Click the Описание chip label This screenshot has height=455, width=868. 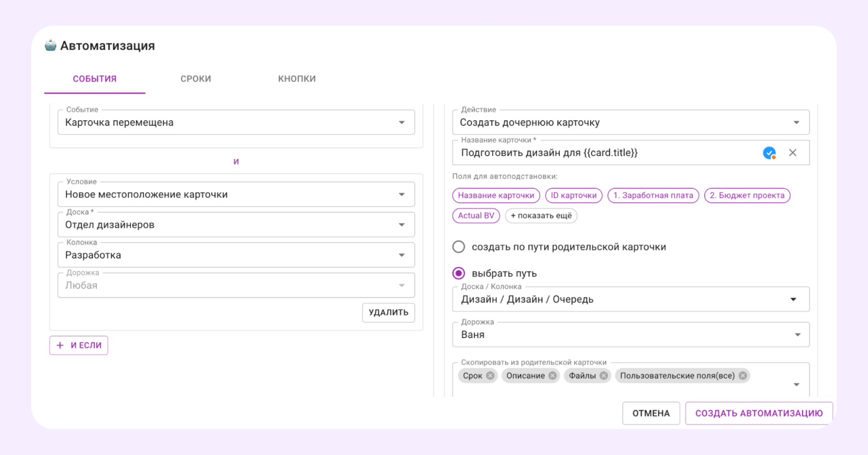tap(526, 376)
